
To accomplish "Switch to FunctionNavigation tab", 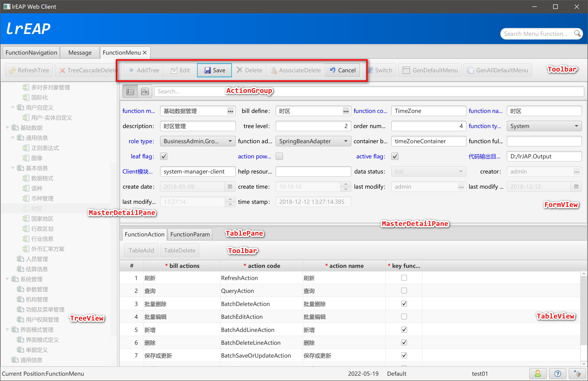I will click(31, 52).
